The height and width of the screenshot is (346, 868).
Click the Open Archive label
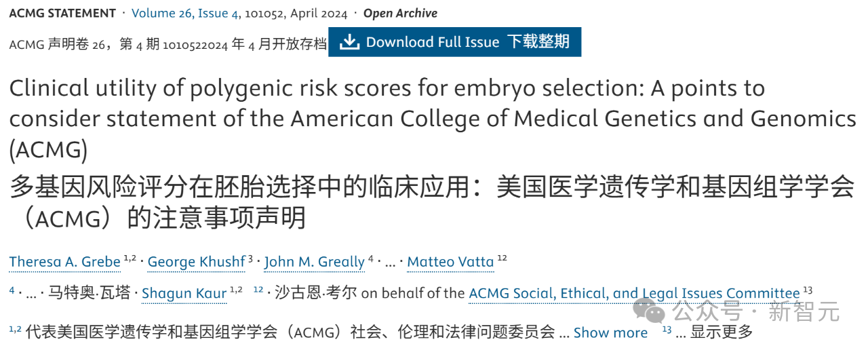400,13
